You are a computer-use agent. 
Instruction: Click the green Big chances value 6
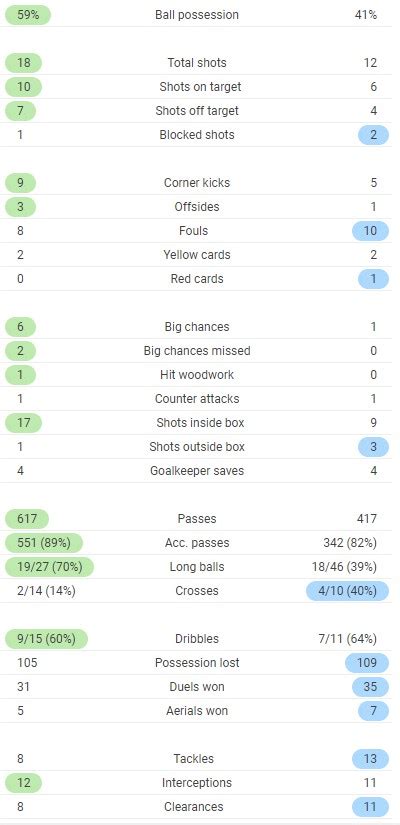tap(20, 327)
